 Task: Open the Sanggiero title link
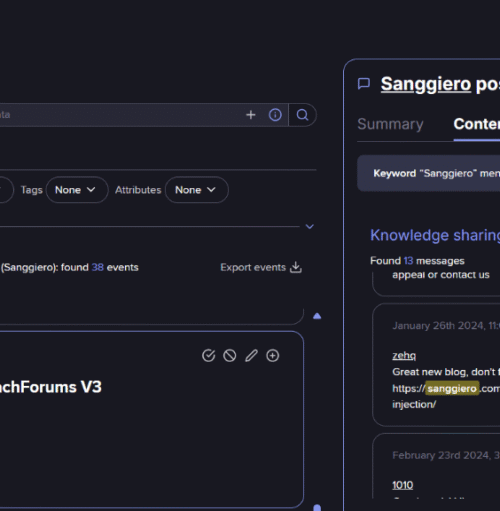pos(426,84)
